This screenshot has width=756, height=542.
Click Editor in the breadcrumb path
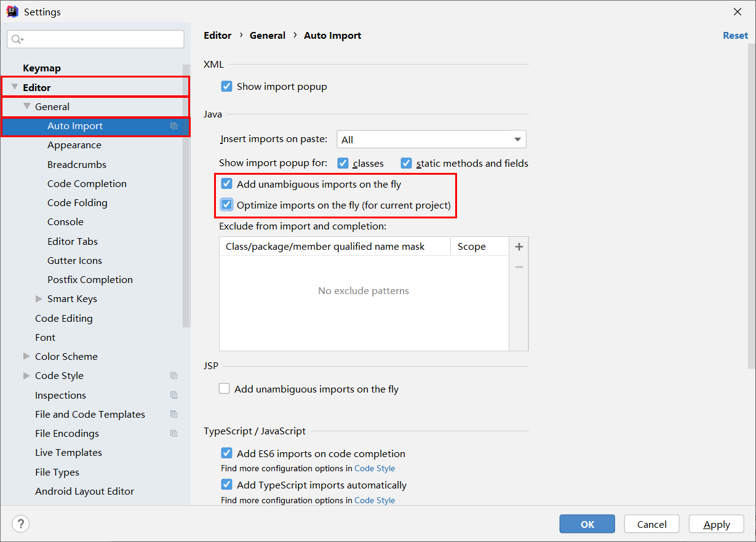(x=218, y=36)
